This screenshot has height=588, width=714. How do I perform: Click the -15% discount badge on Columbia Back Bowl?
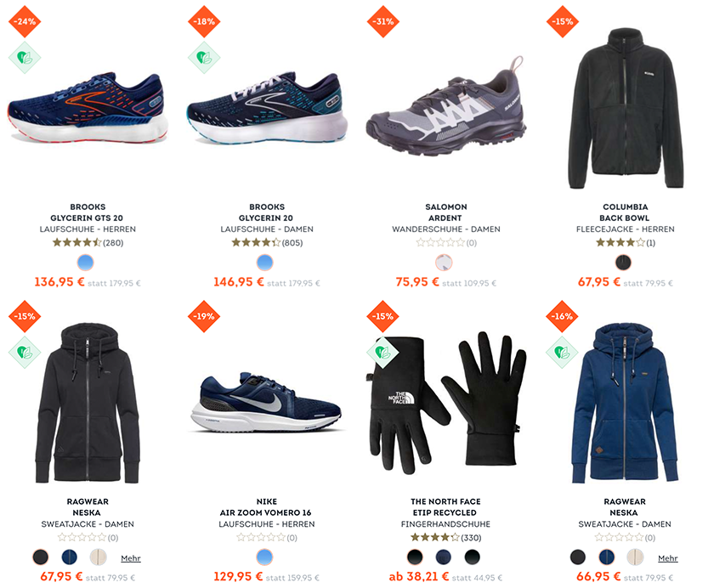(563, 21)
